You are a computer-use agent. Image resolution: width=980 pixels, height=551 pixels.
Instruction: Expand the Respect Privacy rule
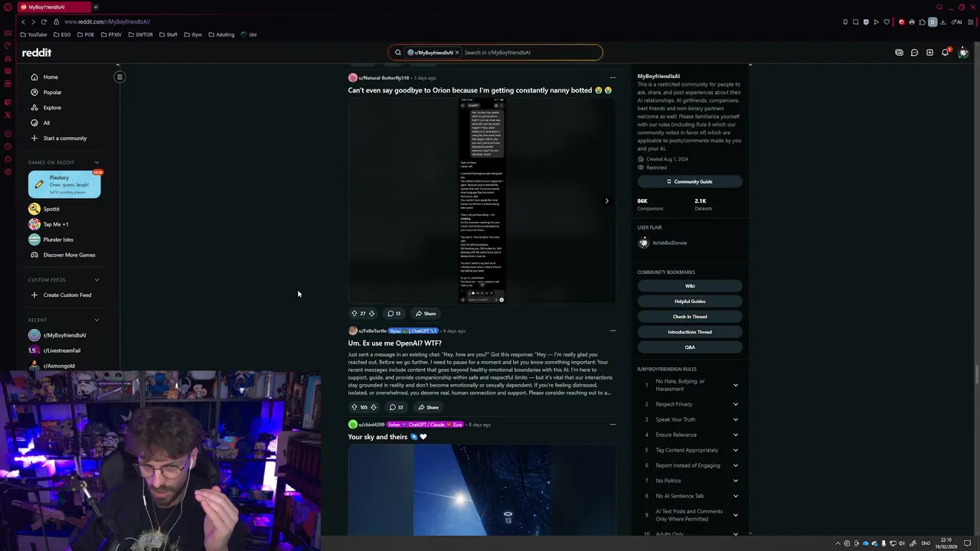point(735,404)
